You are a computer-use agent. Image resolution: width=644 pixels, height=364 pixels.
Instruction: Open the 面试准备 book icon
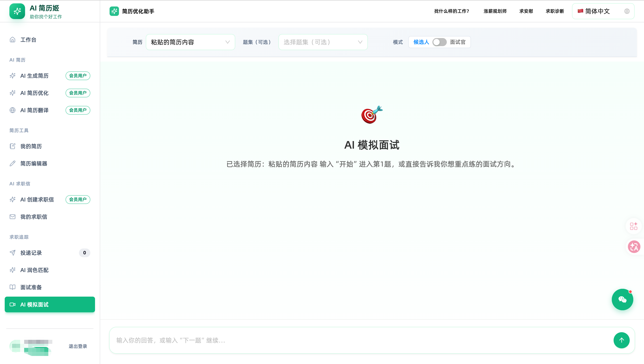[13, 287]
